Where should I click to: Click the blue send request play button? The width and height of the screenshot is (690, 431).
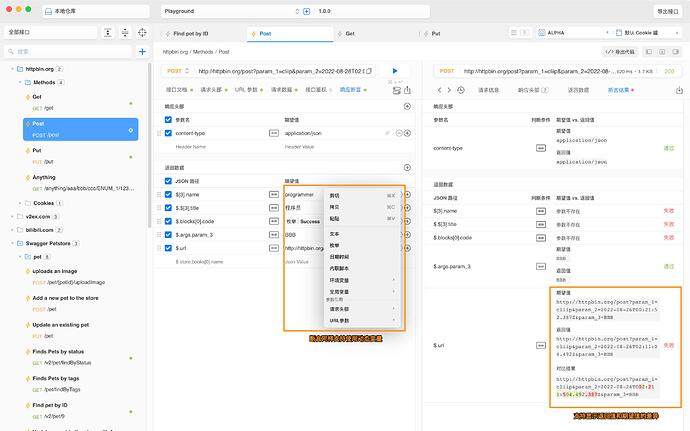click(x=395, y=71)
